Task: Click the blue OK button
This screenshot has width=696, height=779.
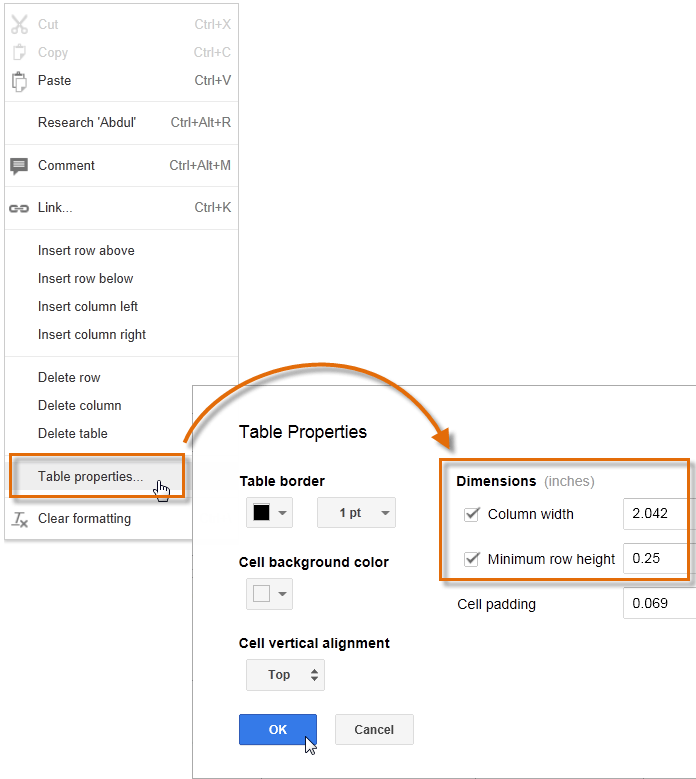Action: click(x=278, y=729)
